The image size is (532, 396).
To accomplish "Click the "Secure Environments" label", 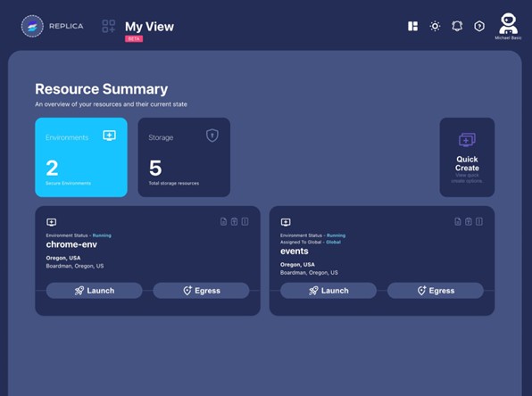I will pos(68,183).
